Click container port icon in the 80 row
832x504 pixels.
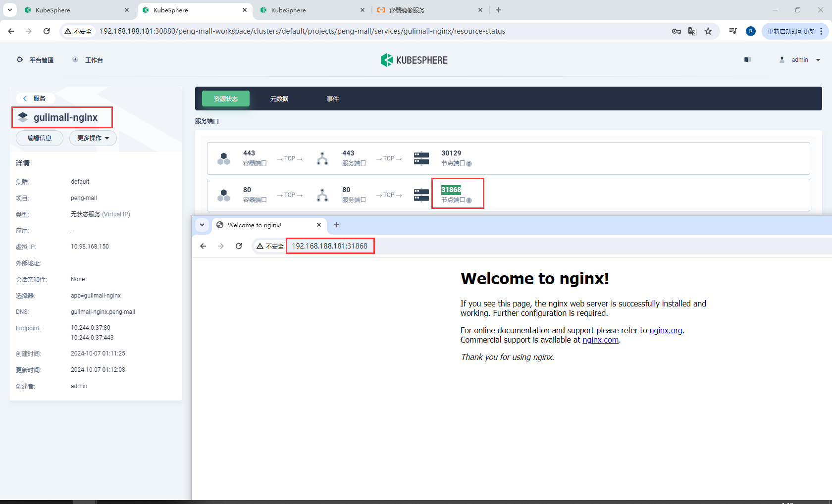point(224,195)
